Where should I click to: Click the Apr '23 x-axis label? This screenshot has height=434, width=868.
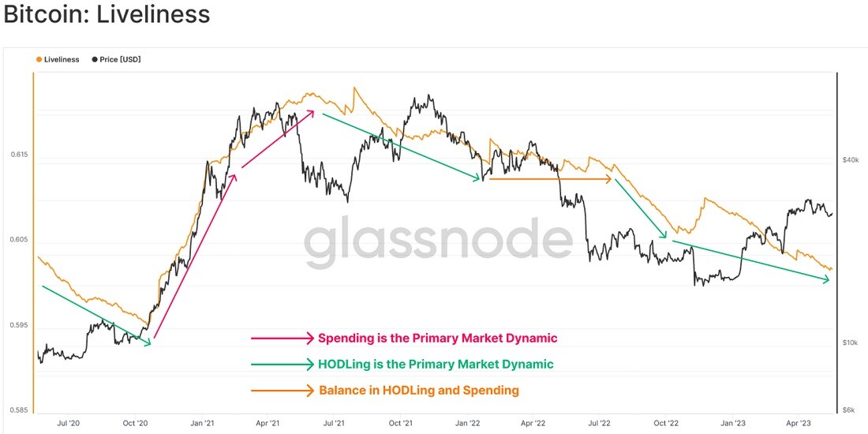click(x=798, y=423)
